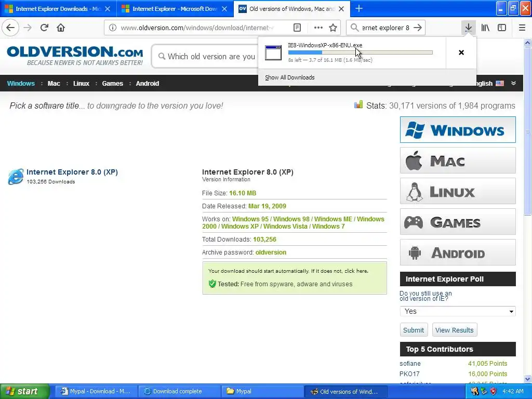Reload the current page
Viewport: 532px width, 399px height.
coord(44,28)
